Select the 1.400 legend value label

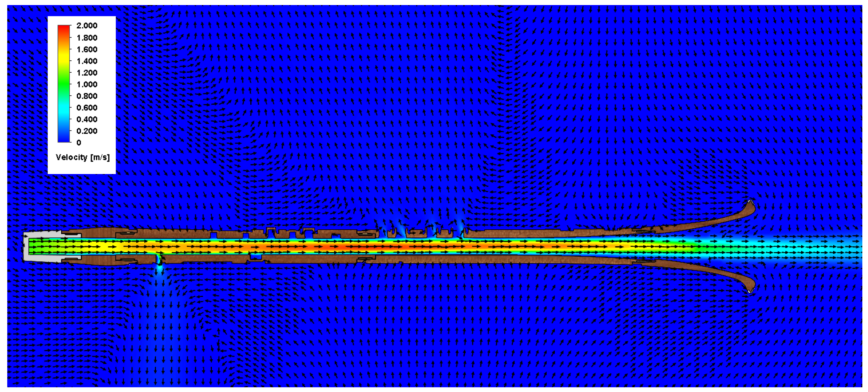pyautogui.click(x=86, y=61)
